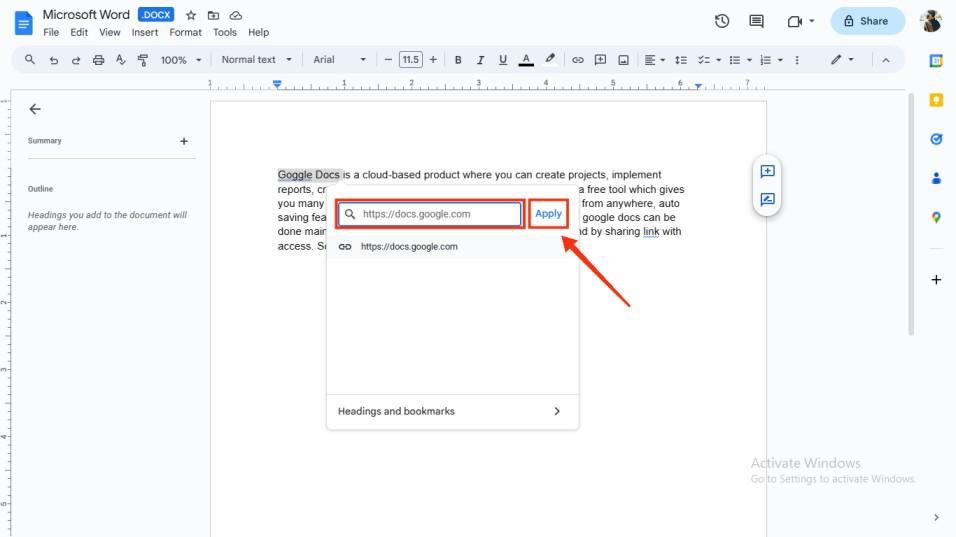Viewport: 956px width, 537px height.
Task: Open the zoom level dropdown
Action: click(x=180, y=60)
